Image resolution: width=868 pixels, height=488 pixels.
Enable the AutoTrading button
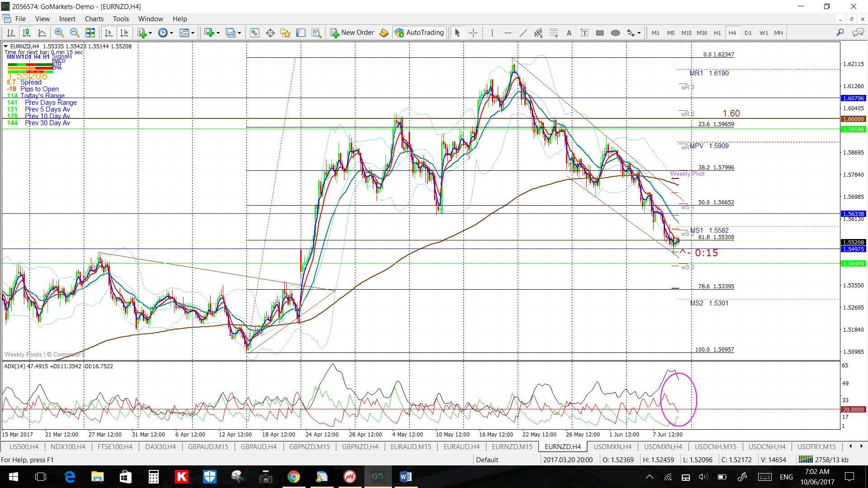[420, 33]
